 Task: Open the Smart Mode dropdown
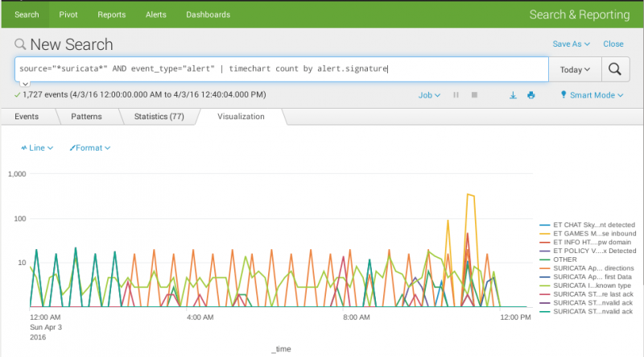coord(592,95)
